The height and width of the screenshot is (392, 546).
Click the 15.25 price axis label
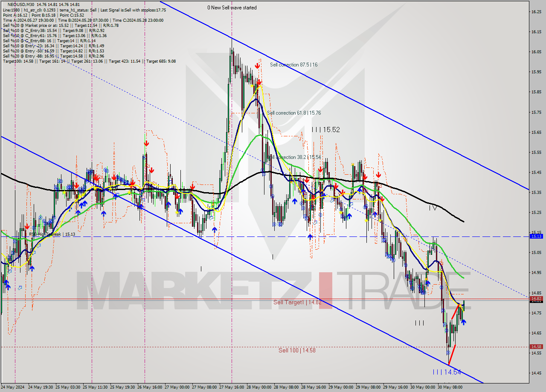coord(536,212)
